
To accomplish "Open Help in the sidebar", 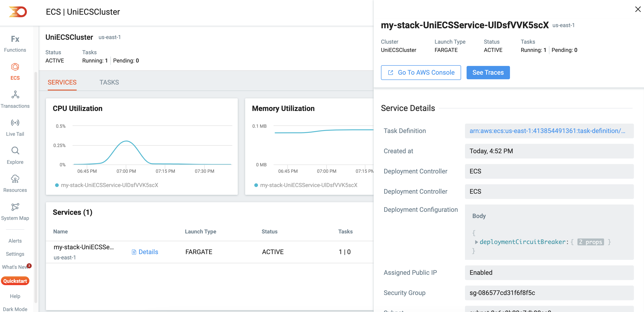I will point(15,296).
